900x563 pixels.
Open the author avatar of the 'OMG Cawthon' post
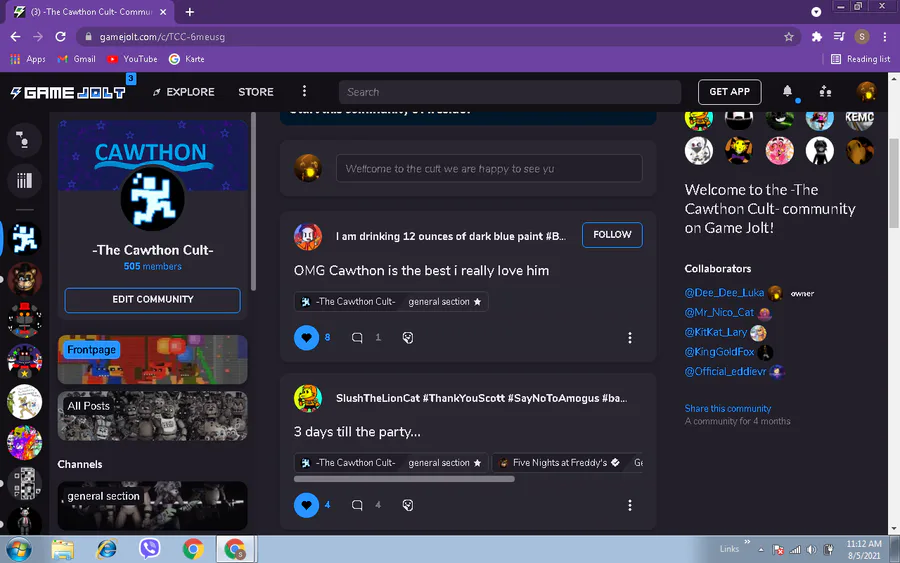point(308,236)
